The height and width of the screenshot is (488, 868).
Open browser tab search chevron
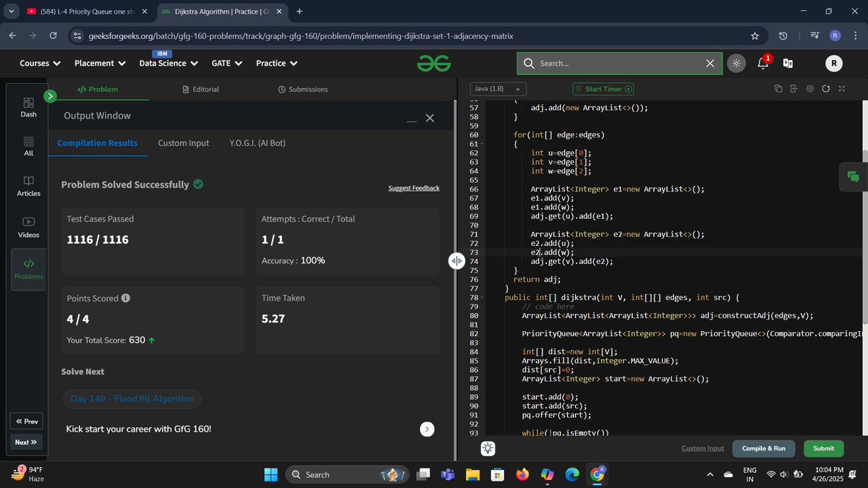pyautogui.click(x=11, y=11)
